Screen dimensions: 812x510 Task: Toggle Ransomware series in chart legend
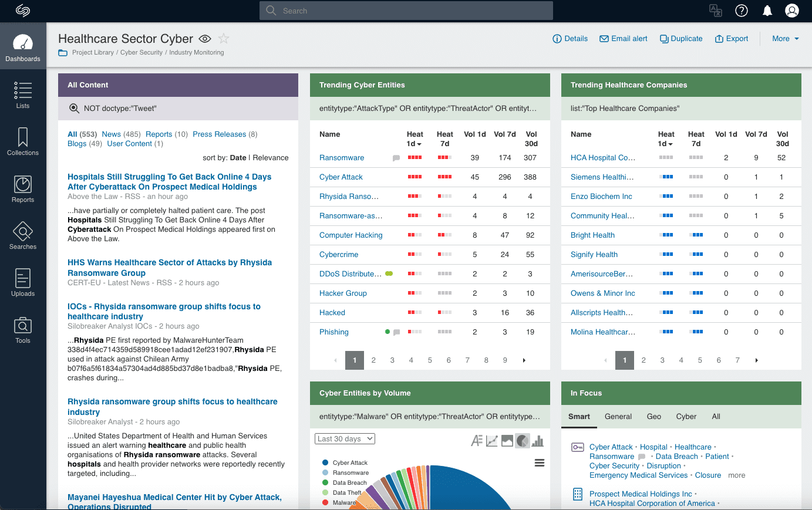(345, 473)
